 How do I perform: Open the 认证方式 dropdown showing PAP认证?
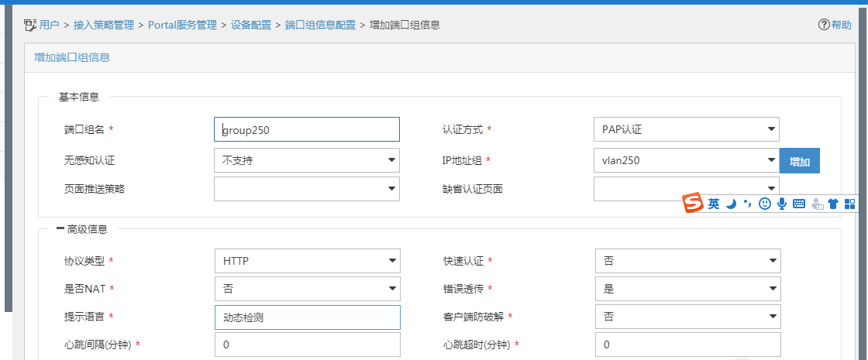pos(686,129)
